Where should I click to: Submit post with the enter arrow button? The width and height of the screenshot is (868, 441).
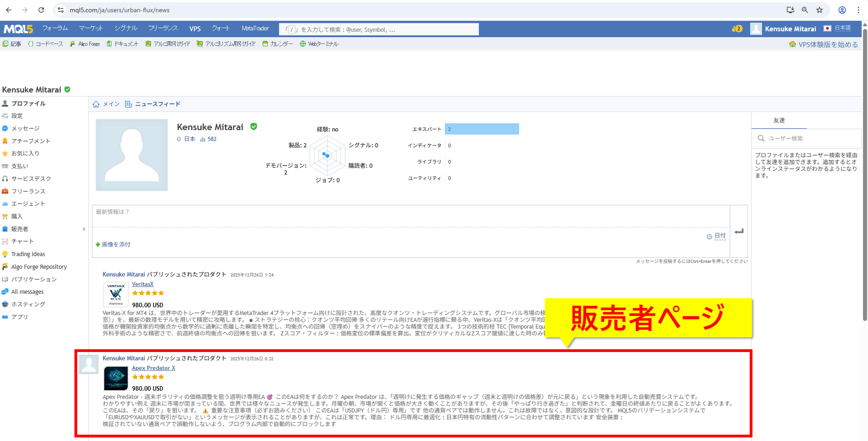739,231
